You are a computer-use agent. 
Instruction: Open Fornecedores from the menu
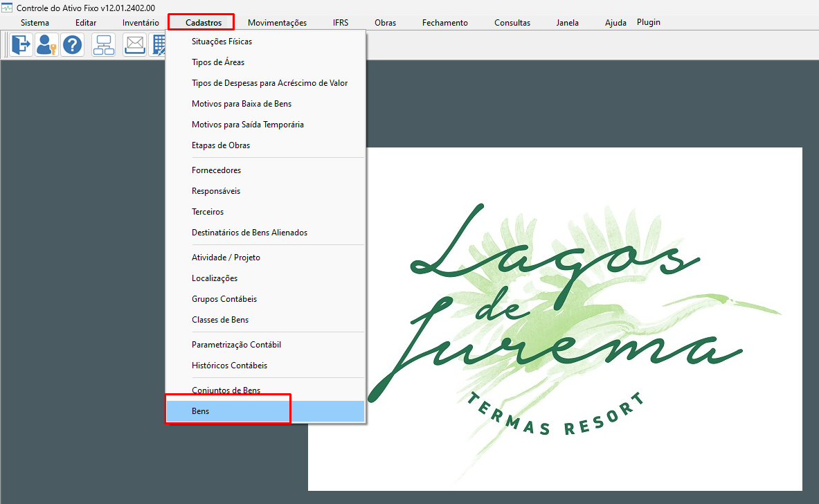(x=265, y=170)
